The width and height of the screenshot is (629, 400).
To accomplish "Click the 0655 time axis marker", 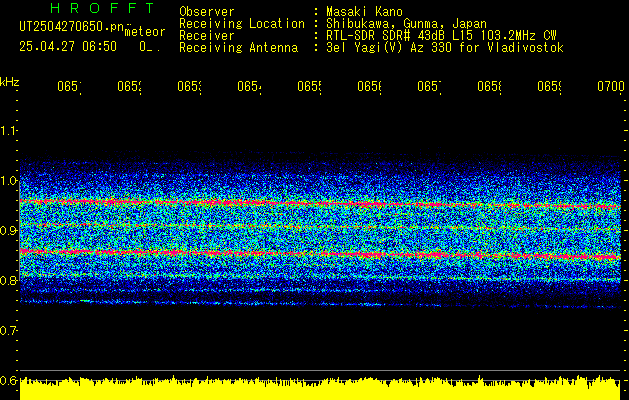I will 309,86.
